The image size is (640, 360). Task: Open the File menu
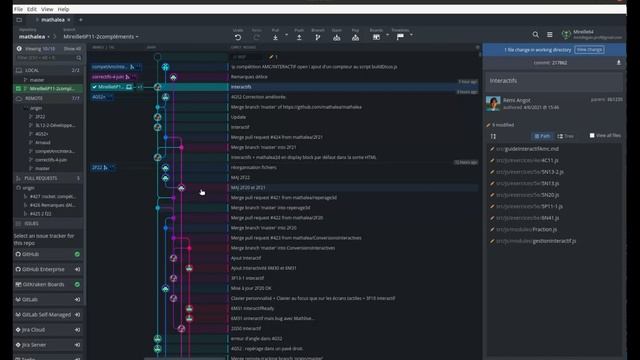[x=18, y=9]
